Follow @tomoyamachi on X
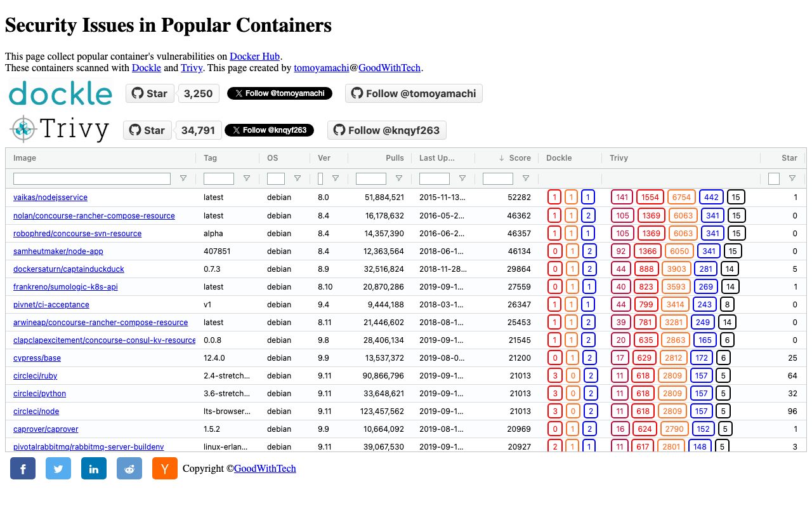 point(280,93)
